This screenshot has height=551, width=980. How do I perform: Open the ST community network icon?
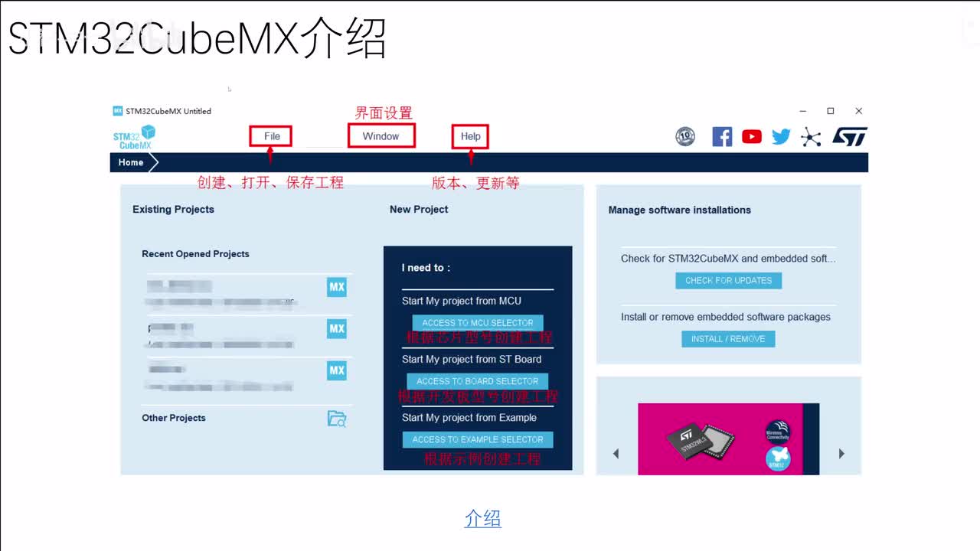(811, 137)
